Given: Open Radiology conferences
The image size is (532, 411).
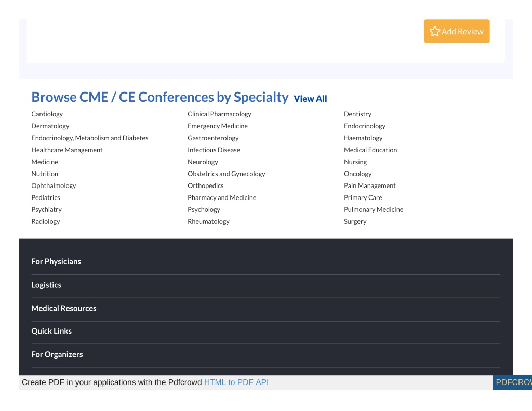Looking at the screenshot, I should click(x=46, y=221).
